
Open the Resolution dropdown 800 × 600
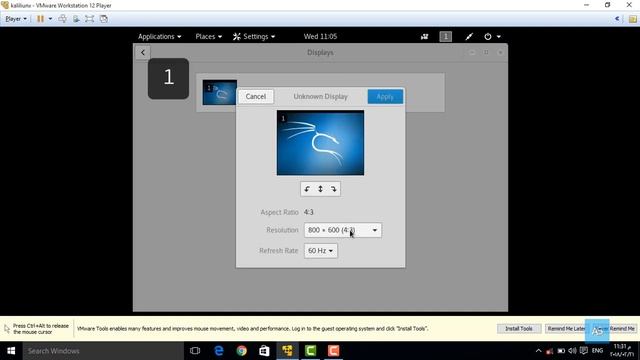click(343, 230)
